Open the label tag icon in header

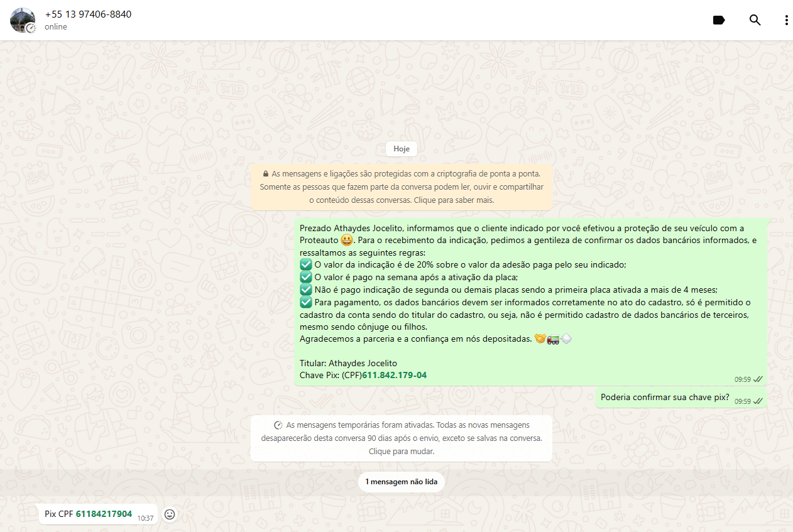(x=719, y=20)
